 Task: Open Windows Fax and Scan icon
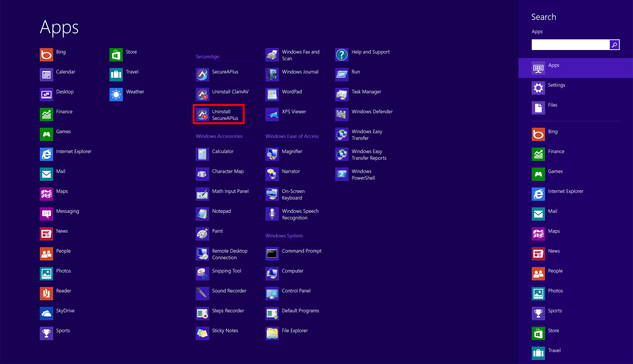click(x=272, y=55)
